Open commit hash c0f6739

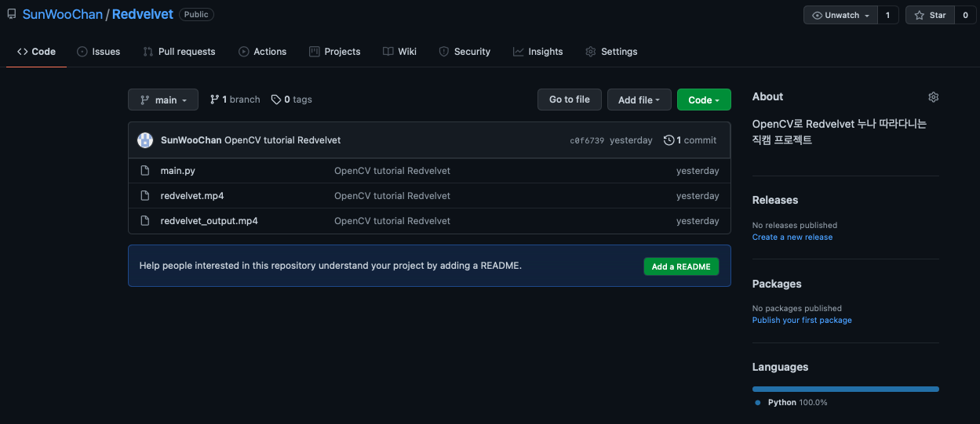pos(587,140)
